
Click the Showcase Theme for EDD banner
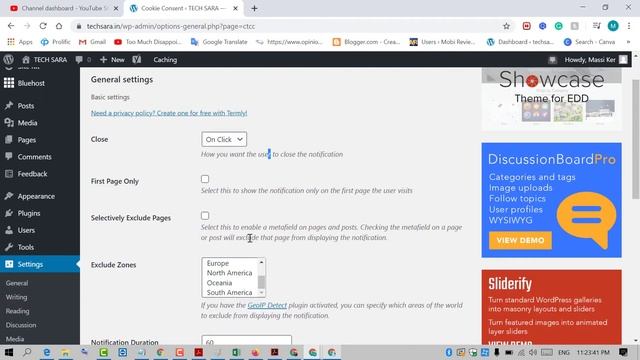(551, 99)
